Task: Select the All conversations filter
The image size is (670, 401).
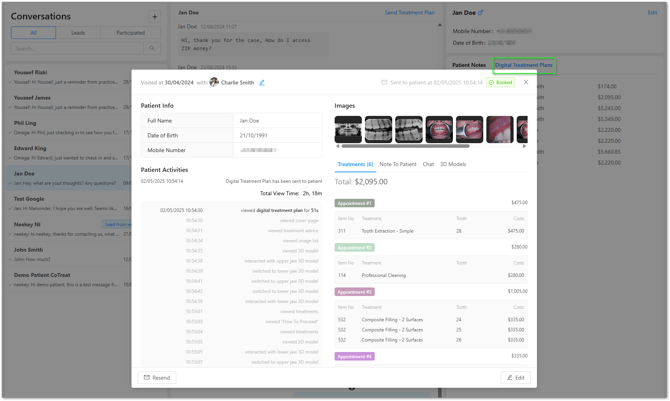Action: tap(33, 33)
